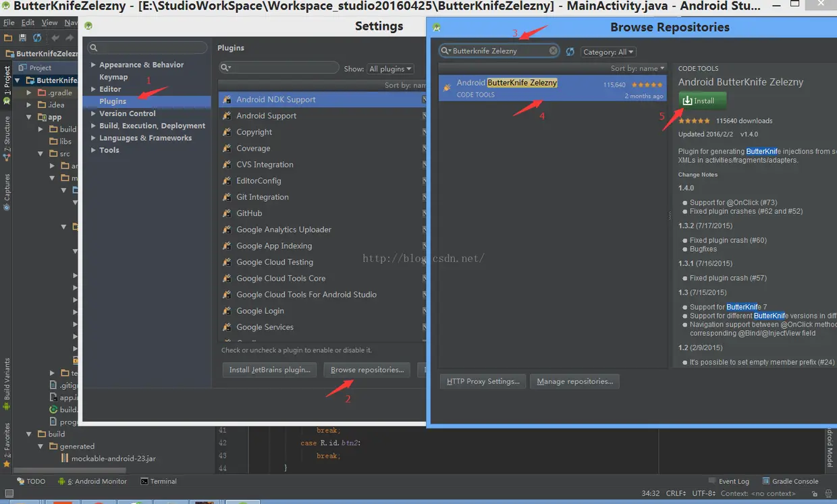837x504 pixels.
Task: Select Google Cloud Testing plugin
Action: [323, 262]
